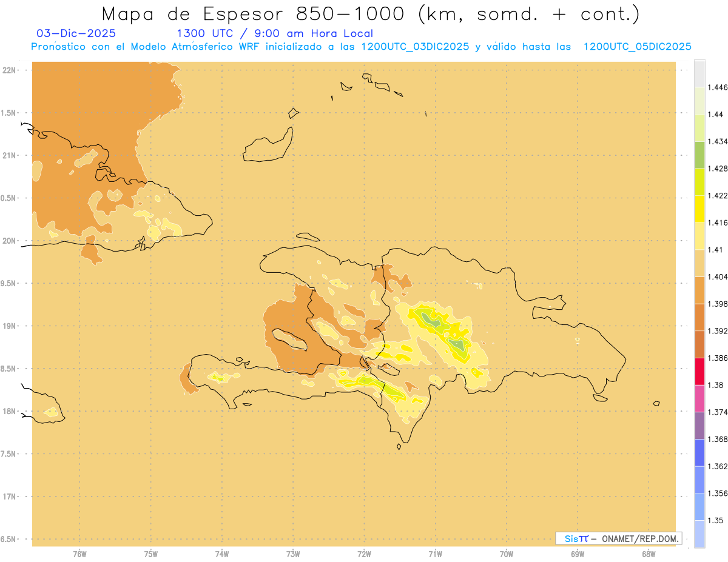This screenshot has width=728, height=562.
Task: Click the '1.422' color scale value
Action: point(718,196)
